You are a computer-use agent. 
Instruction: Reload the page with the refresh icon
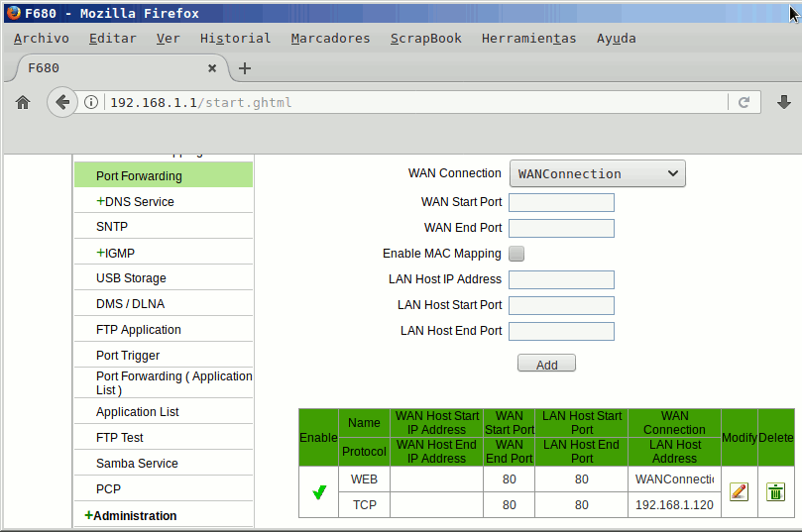click(745, 103)
